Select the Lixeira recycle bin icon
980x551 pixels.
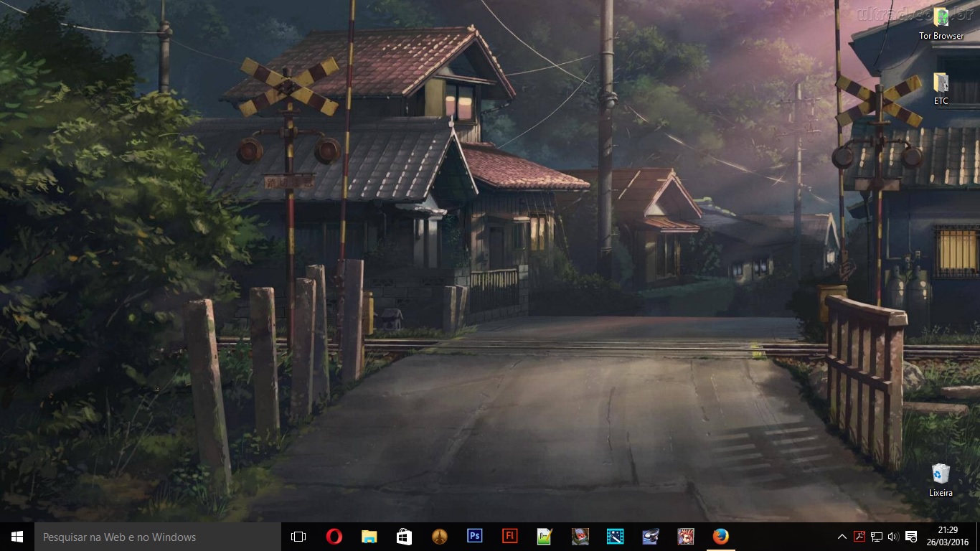(941, 480)
